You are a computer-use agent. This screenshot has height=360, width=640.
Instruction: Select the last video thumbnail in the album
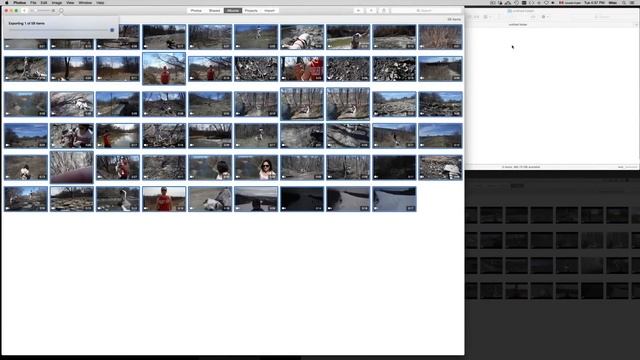(394, 199)
